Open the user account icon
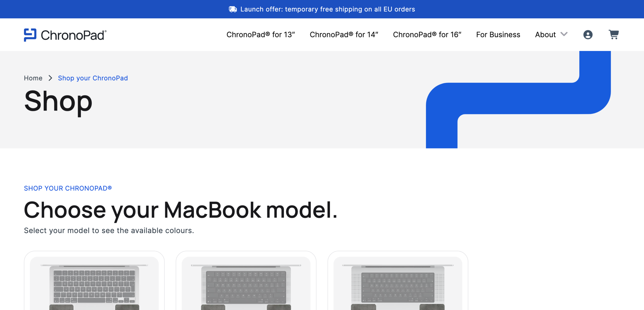644x310 pixels. pos(588,34)
